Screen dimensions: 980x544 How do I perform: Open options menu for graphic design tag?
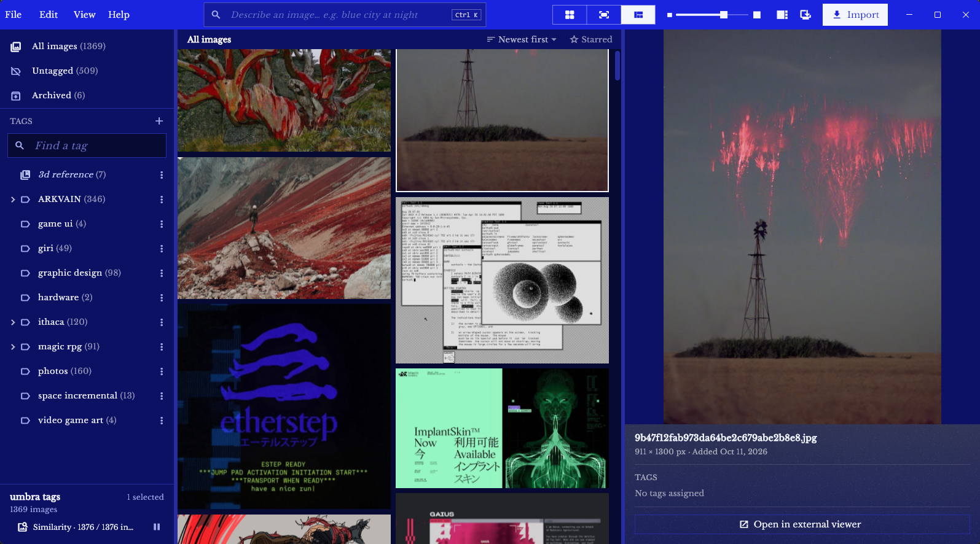pyautogui.click(x=162, y=273)
